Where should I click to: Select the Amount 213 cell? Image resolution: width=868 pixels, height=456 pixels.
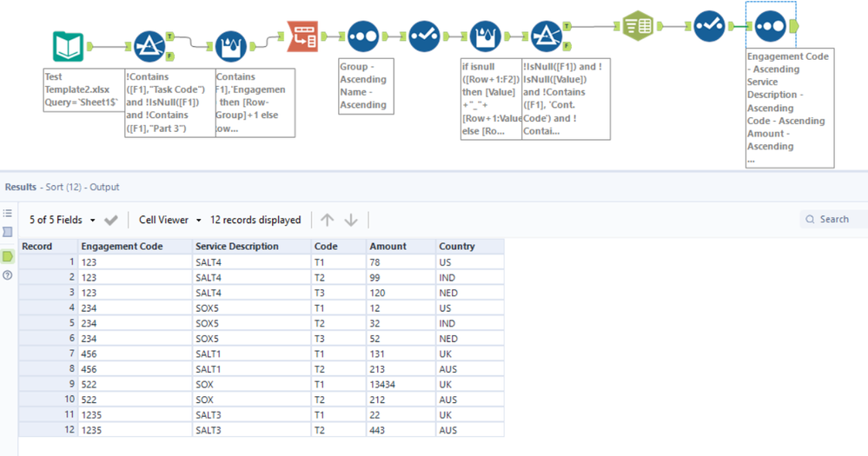tap(401, 369)
